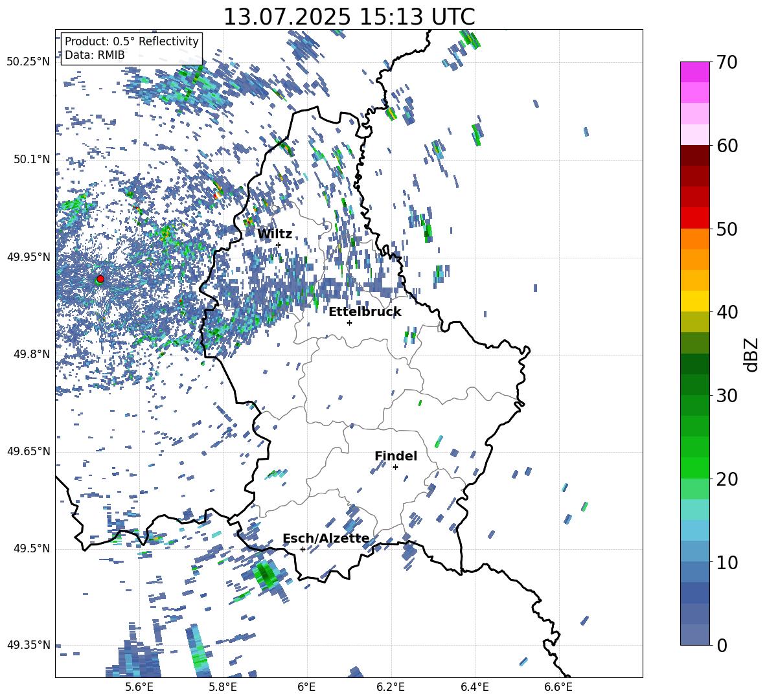This screenshot has width=767, height=700.
Task: Click the magenta 70 dBZ colorbar segment
Action: point(694,72)
